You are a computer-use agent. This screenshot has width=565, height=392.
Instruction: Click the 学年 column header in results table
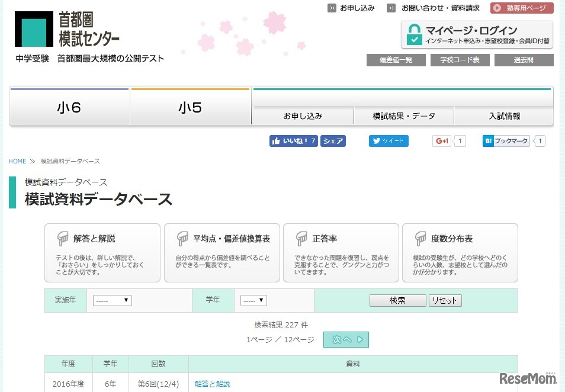(x=111, y=364)
